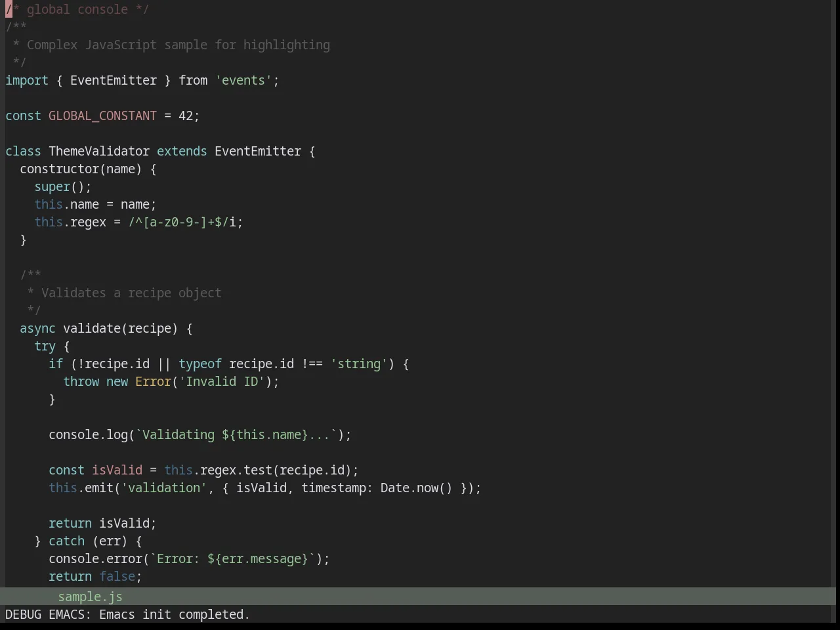Click the 'Error: ${err.message}' template string

point(232,558)
